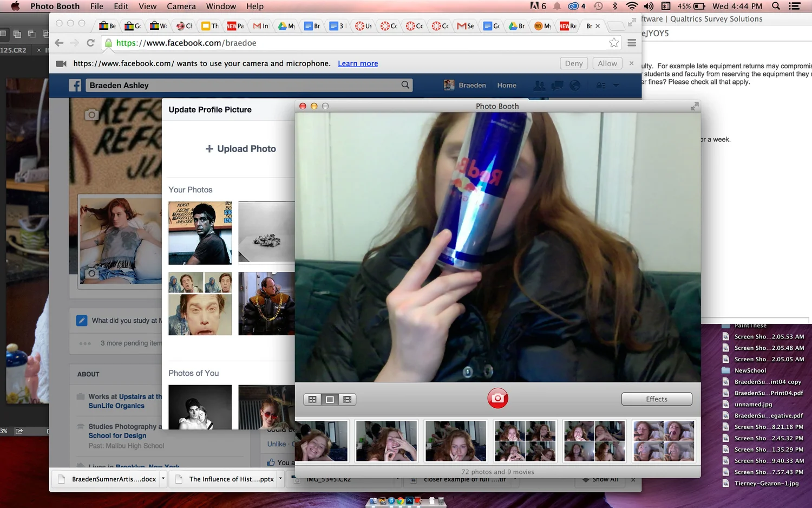Screen dimensions: 812x508
Task: Click the battery 45% indicator
Action: click(x=691, y=6)
